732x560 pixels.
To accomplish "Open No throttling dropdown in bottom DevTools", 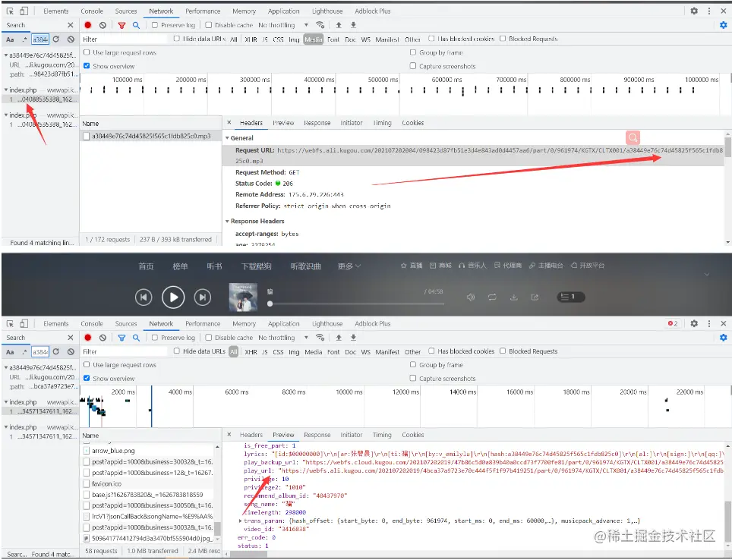I will [283, 338].
